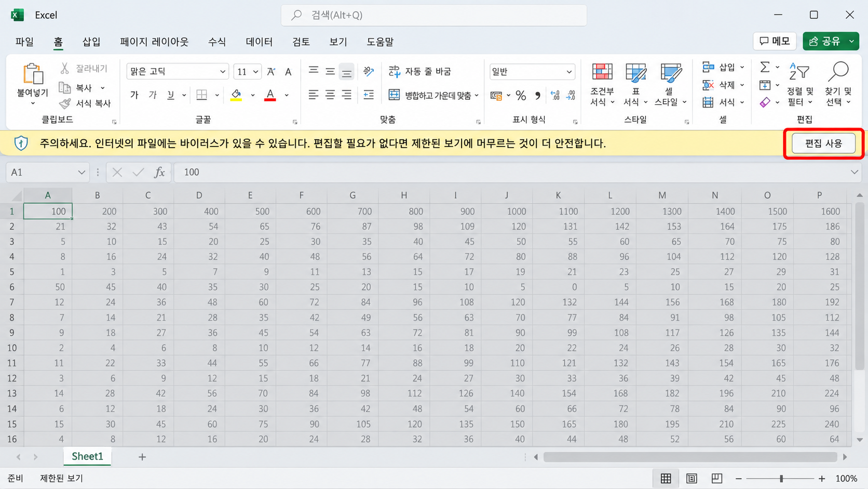This screenshot has width=868, height=489.
Task: Open Find & Select (찾기 및 선택)
Action: coord(838,85)
